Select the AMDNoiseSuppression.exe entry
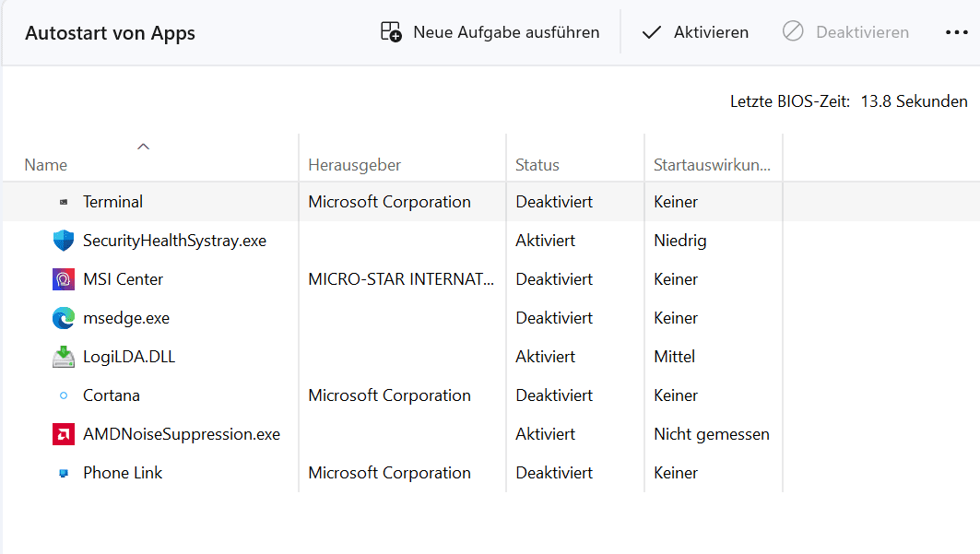 (182, 434)
